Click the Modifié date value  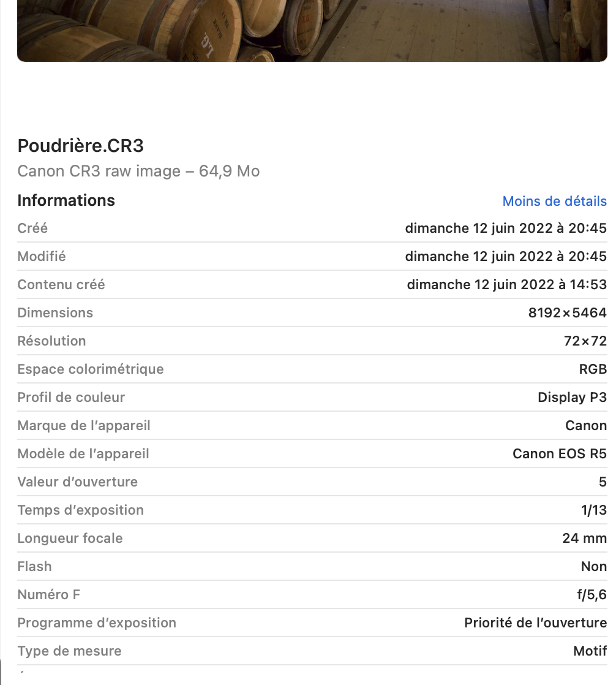point(505,257)
